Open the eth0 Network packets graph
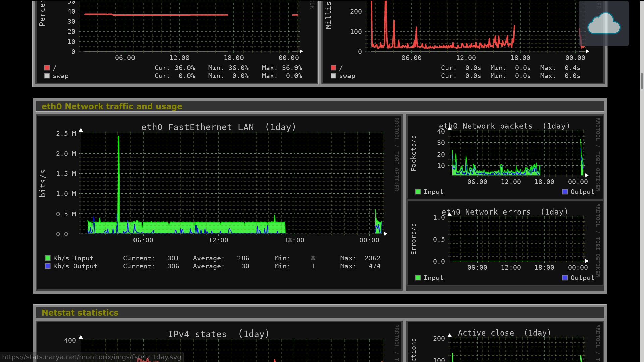 click(505, 154)
